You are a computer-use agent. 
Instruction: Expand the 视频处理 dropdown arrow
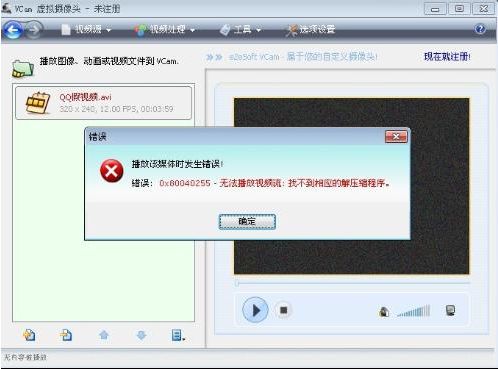coord(192,30)
